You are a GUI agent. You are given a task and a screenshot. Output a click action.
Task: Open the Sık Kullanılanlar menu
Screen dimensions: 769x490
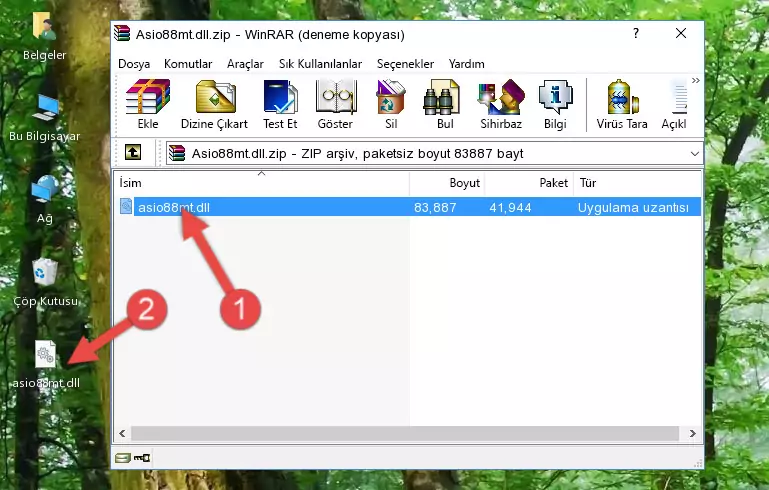pos(320,64)
